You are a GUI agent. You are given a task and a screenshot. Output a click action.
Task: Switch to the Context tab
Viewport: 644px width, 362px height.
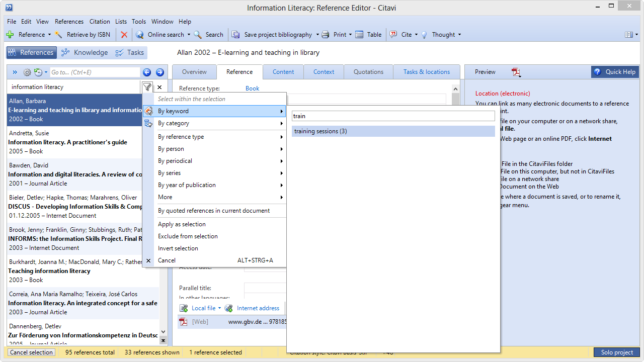point(324,72)
